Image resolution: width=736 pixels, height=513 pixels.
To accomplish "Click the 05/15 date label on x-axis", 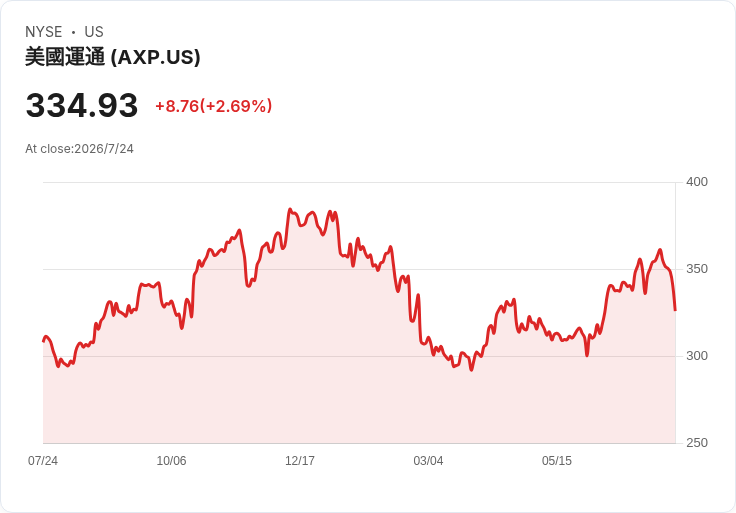I will pos(557,460).
